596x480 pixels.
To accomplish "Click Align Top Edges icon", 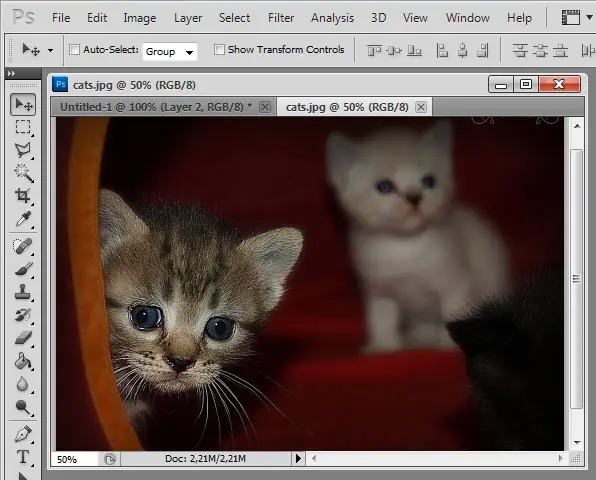I will 374,50.
